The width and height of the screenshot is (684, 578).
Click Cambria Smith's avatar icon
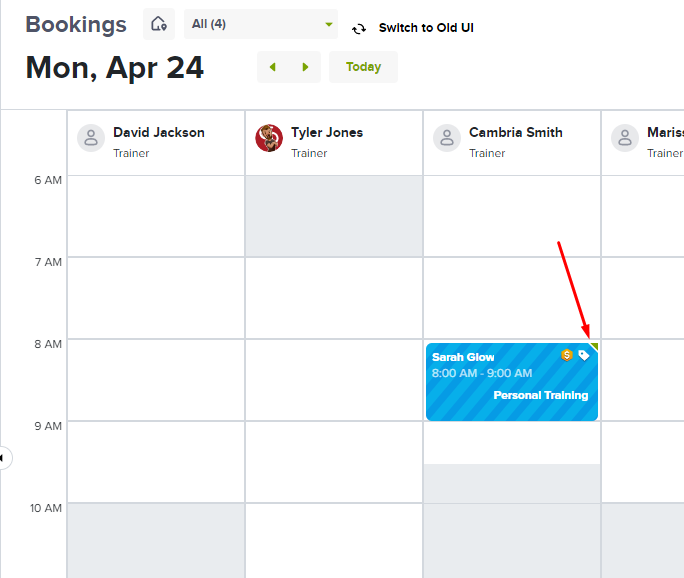[447, 138]
